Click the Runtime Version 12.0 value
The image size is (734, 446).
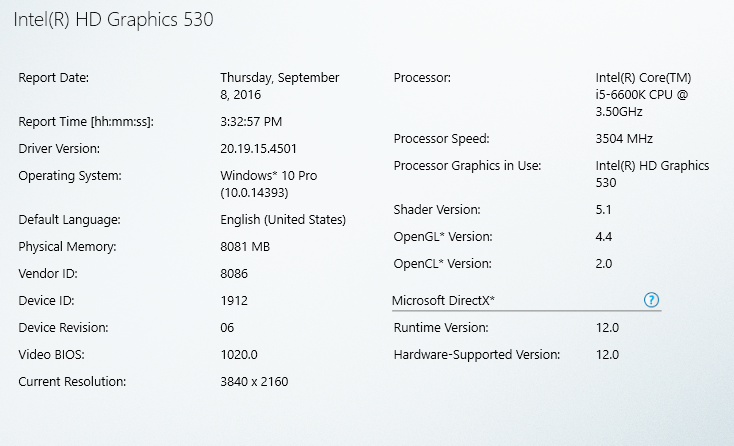point(607,328)
